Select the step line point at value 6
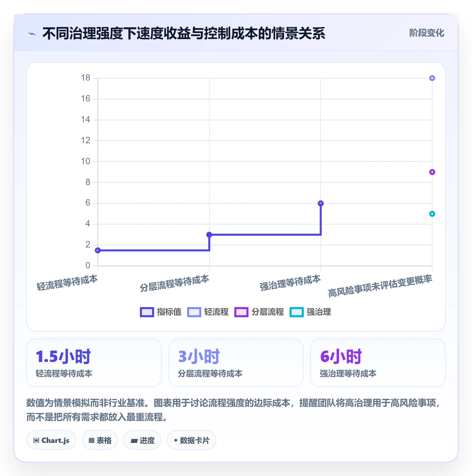 click(x=321, y=203)
